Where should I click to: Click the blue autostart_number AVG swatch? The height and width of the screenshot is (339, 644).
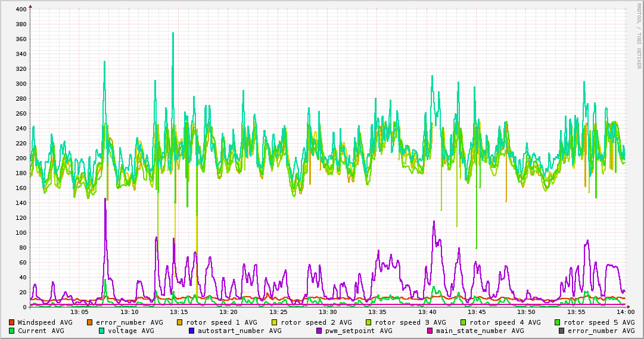coord(192,331)
